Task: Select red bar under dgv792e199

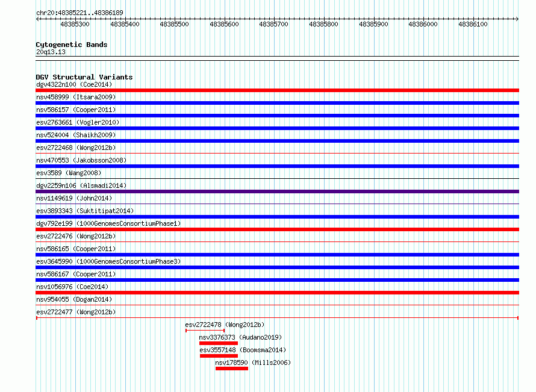Action: point(277,229)
